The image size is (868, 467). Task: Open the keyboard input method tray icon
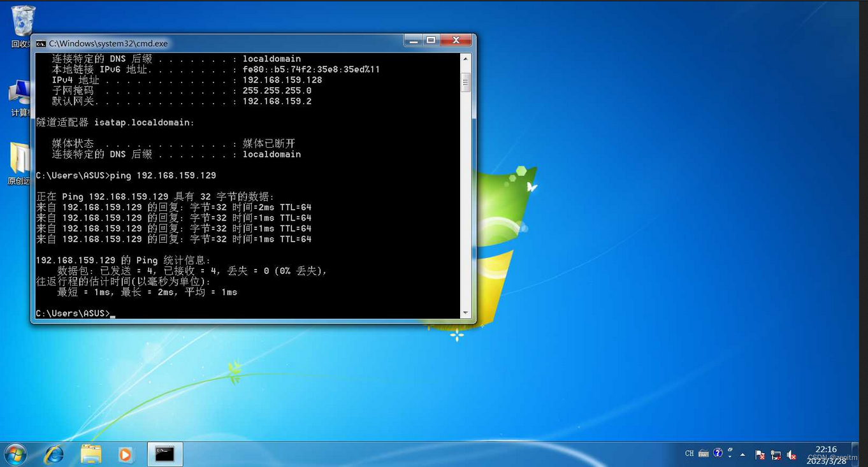(x=704, y=454)
